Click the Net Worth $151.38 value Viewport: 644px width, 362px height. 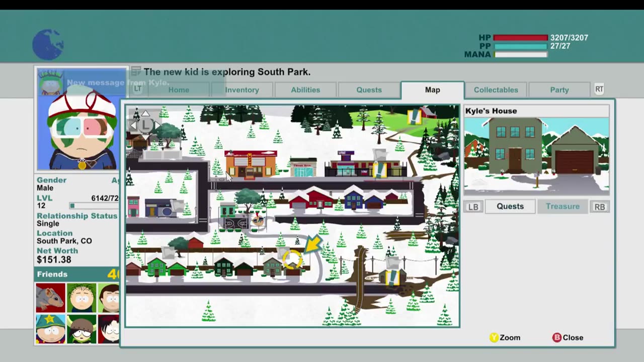click(54, 259)
